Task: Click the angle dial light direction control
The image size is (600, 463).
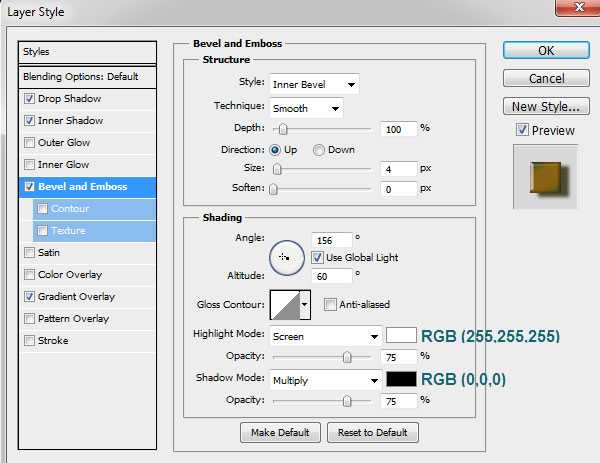Action: (286, 257)
